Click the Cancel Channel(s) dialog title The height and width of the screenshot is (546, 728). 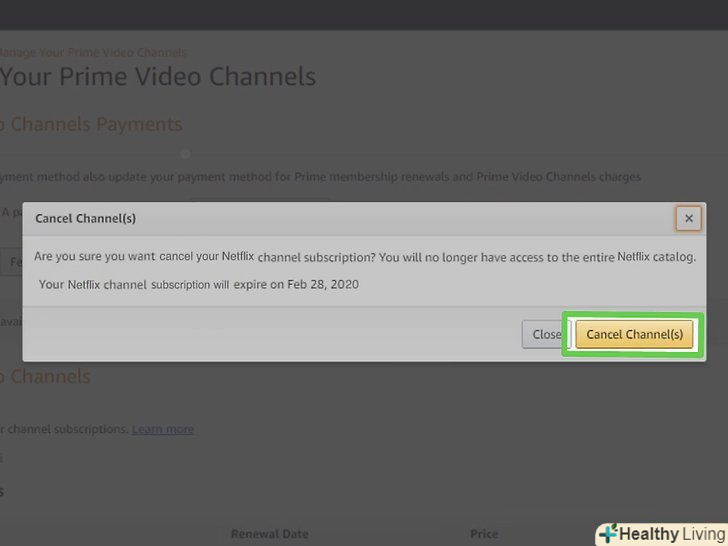tap(85, 218)
